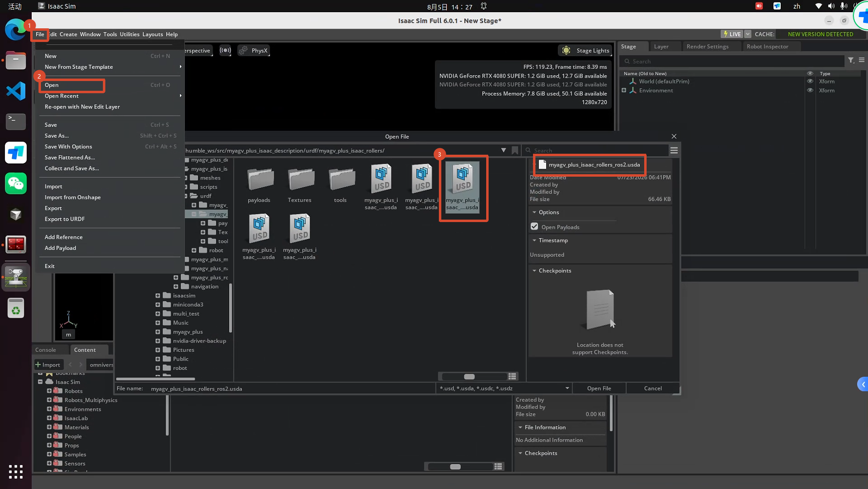Screen dimensions: 868x489
Task: Launch Visual Studio Code from dock
Action: (16, 91)
